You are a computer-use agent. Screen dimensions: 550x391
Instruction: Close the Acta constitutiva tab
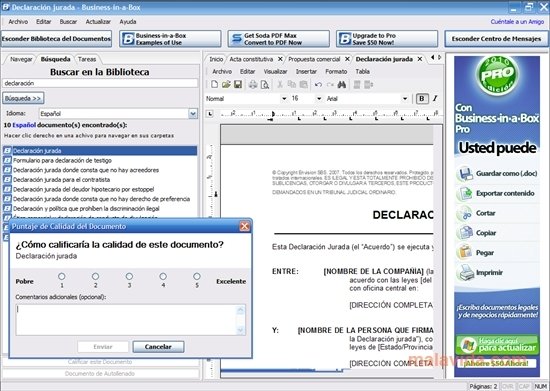point(280,59)
